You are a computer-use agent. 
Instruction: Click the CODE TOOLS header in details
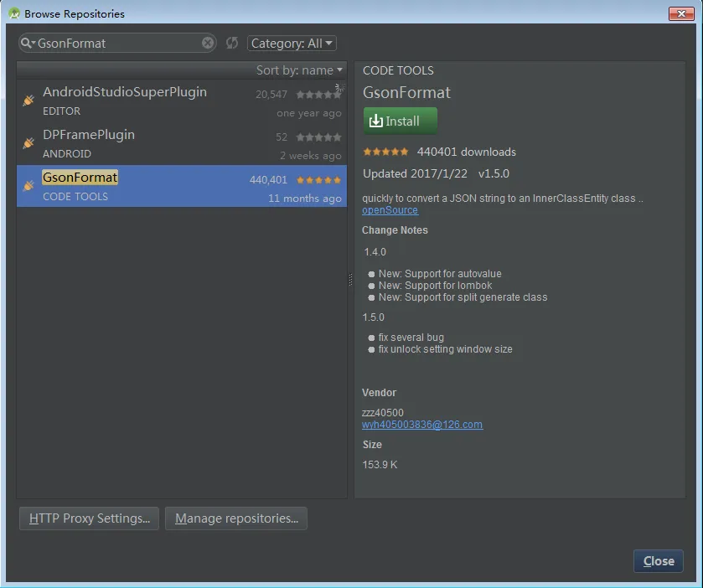click(x=398, y=71)
